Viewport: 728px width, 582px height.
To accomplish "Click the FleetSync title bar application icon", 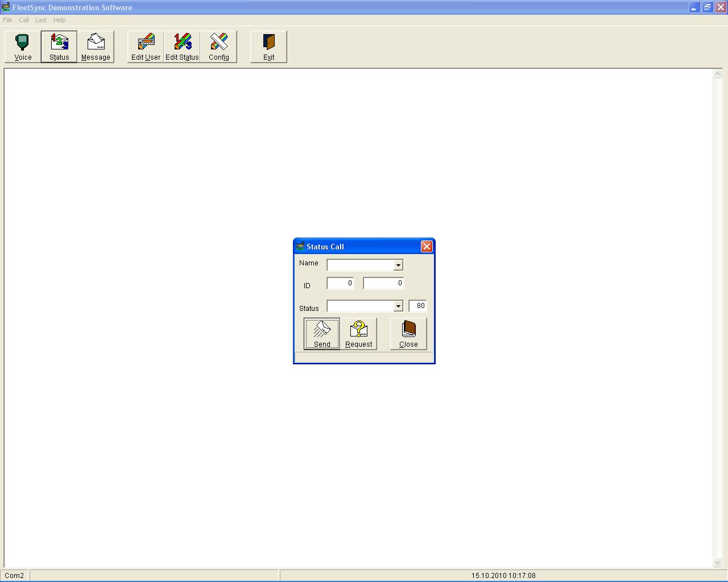I will tap(6, 7).
